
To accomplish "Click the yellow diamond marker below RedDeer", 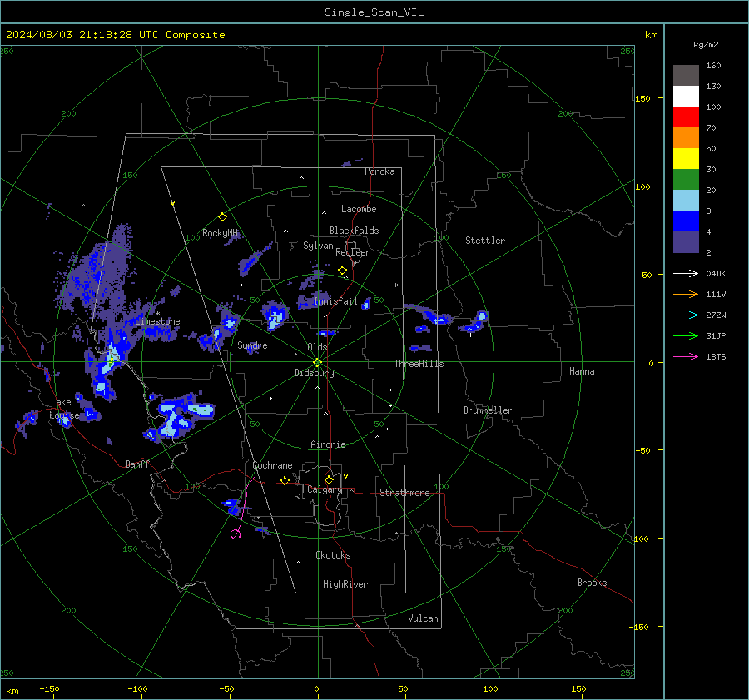I will pos(342,271).
